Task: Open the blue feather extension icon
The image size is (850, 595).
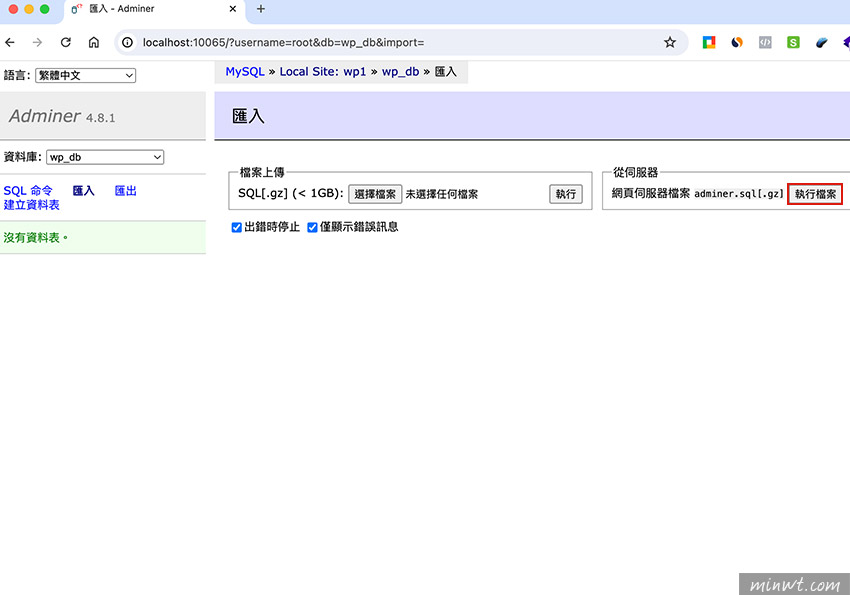Action: [x=821, y=42]
